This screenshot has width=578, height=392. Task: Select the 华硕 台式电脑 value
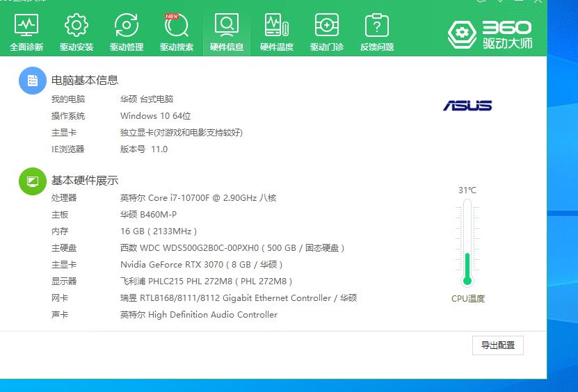pyautogui.click(x=147, y=99)
